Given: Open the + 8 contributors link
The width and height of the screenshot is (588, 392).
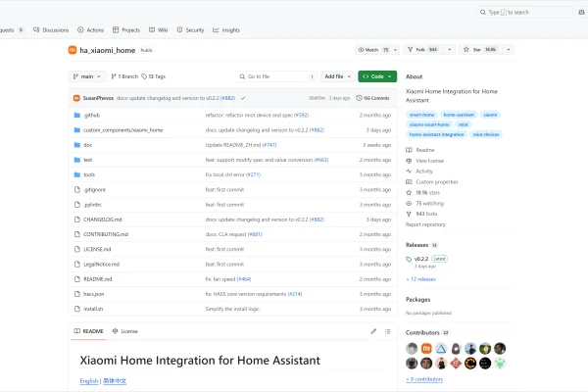Looking at the screenshot, I should (x=424, y=379).
